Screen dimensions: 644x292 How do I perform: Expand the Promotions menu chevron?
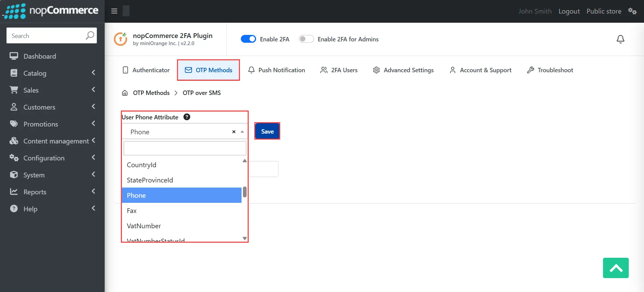click(94, 123)
